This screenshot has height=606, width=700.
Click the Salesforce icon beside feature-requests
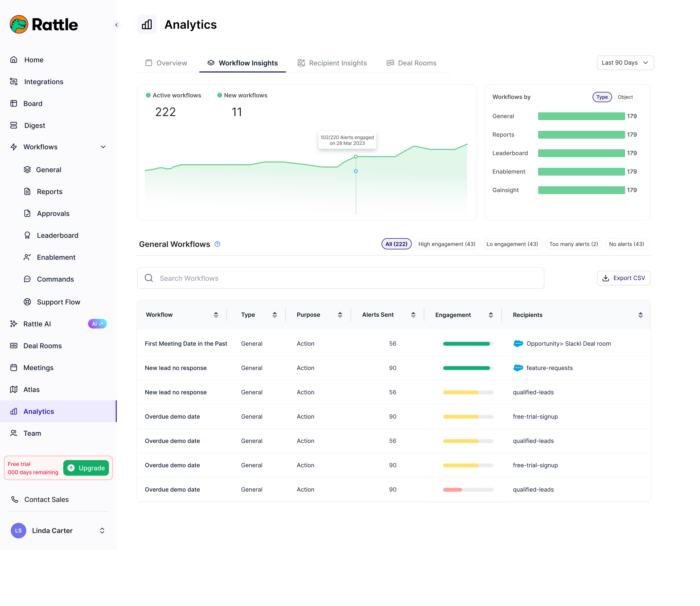(x=518, y=368)
